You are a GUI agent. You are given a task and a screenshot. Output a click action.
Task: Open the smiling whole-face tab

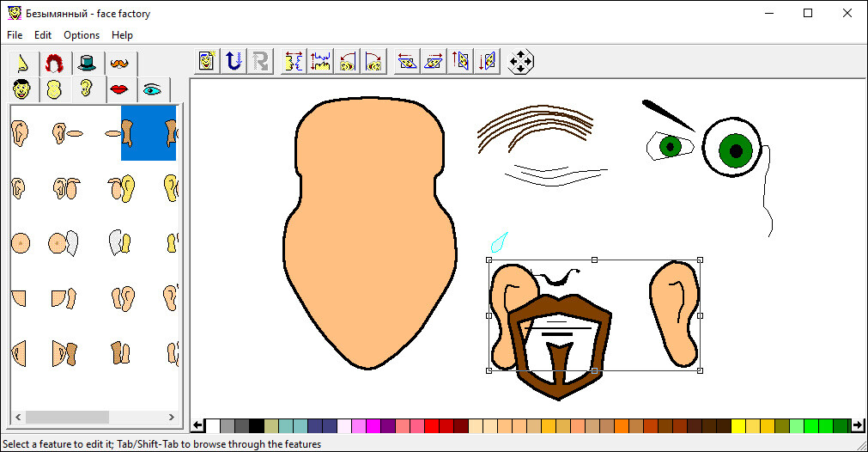[22, 89]
